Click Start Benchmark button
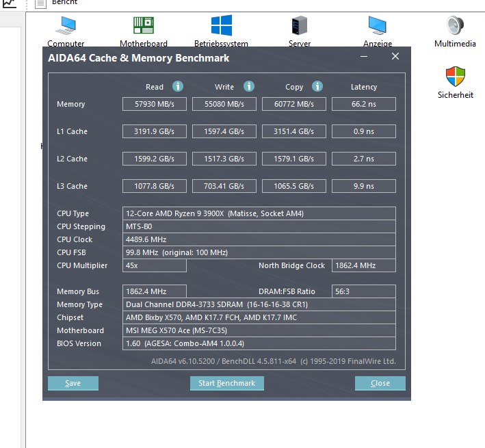 tap(226, 384)
